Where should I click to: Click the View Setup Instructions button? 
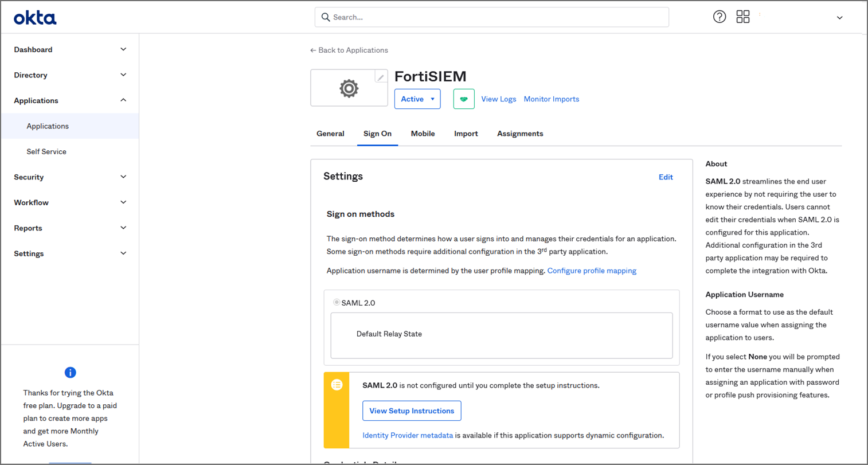tap(412, 411)
